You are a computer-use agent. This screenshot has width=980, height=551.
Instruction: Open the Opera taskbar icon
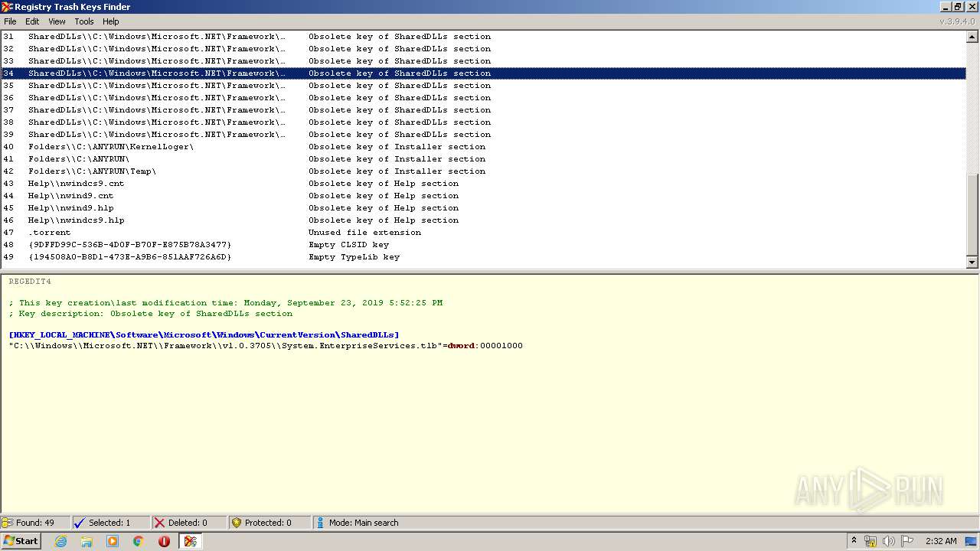pos(164,541)
